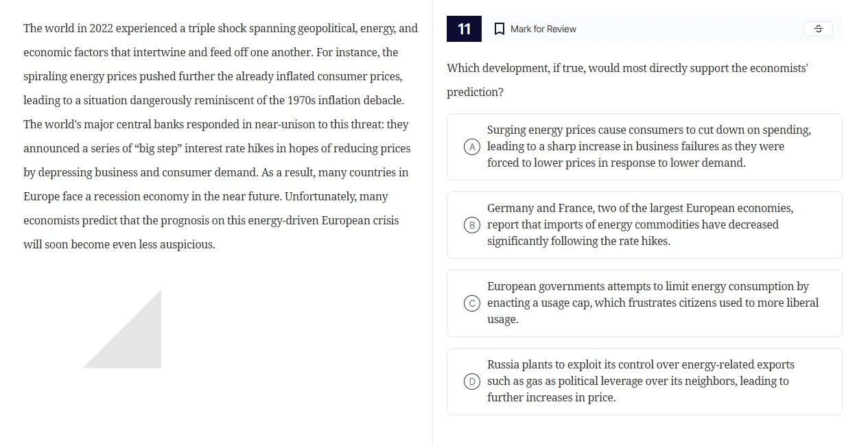Screen dimensions: 868x446
Task: Click the question number 11 badge
Action: point(464,29)
